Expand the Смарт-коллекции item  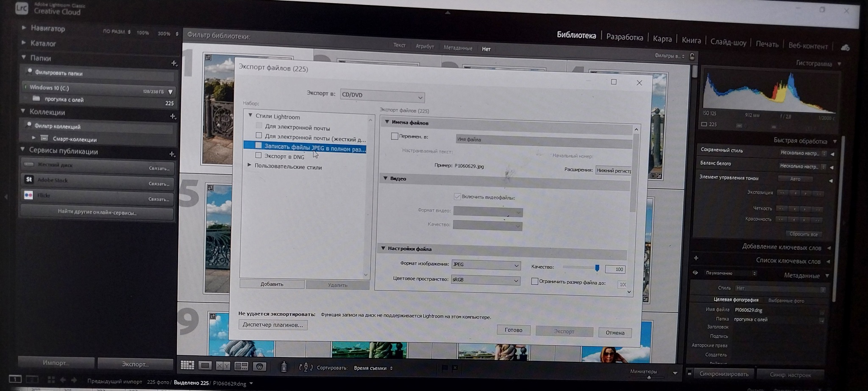[x=33, y=137]
